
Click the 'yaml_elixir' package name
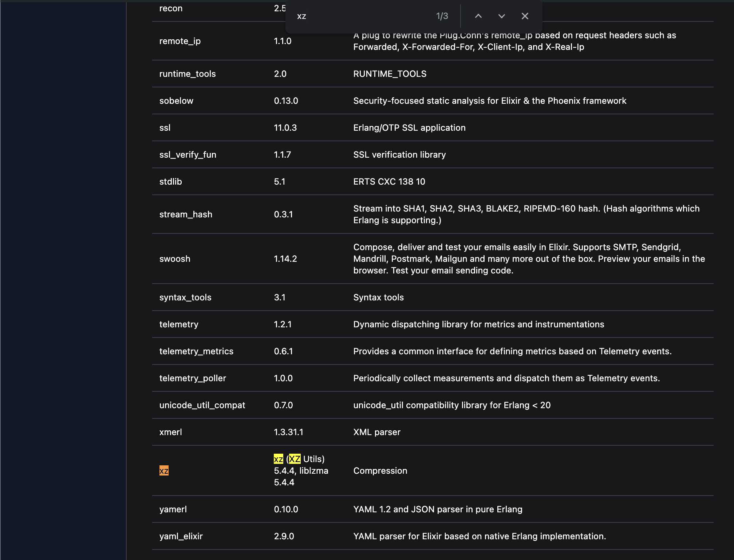click(x=181, y=536)
